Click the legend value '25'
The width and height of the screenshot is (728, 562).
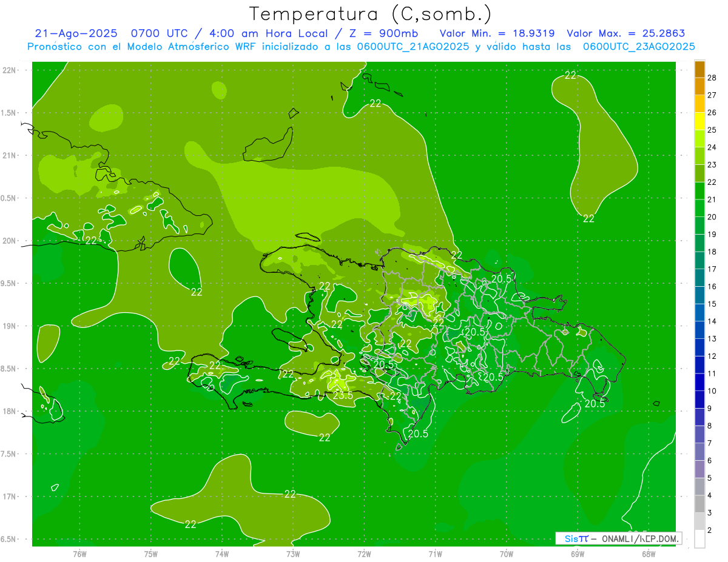point(712,130)
